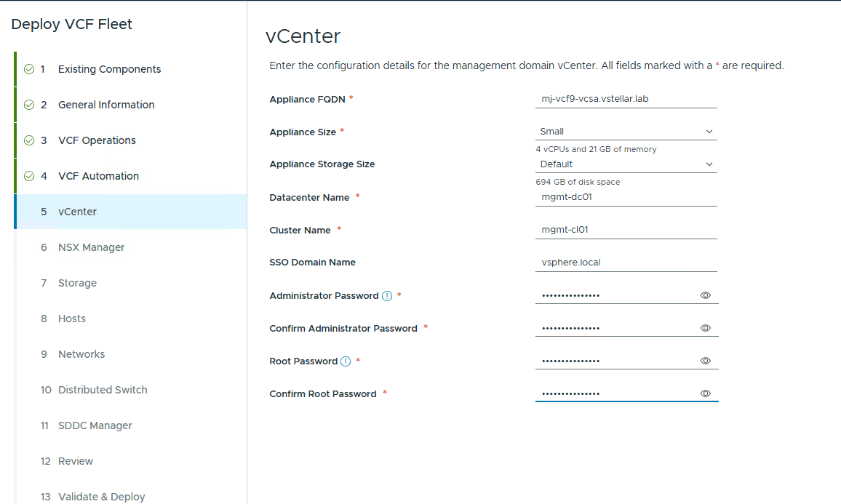Image resolution: width=841 pixels, height=504 pixels.
Task: Jump to the Hosts step
Action: (72, 319)
